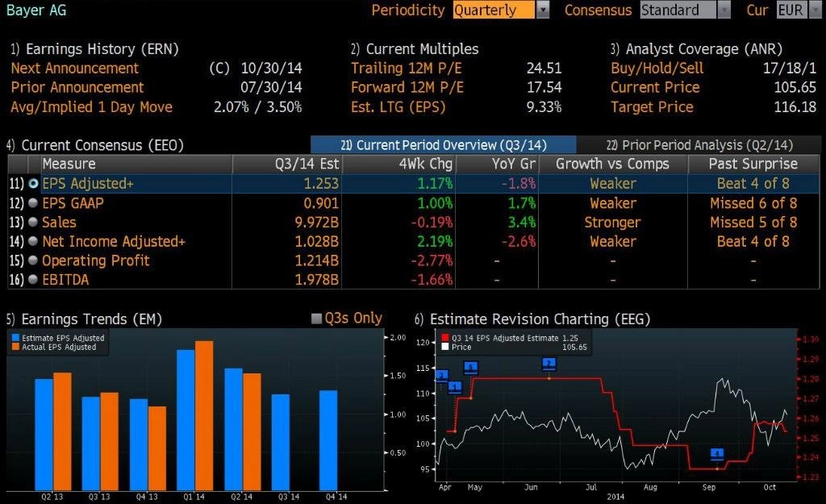Open Analyst Coverage (ANR) section
The height and width of the screenshot is (504, 826).
pyautogui.click(x=696, y=49)
